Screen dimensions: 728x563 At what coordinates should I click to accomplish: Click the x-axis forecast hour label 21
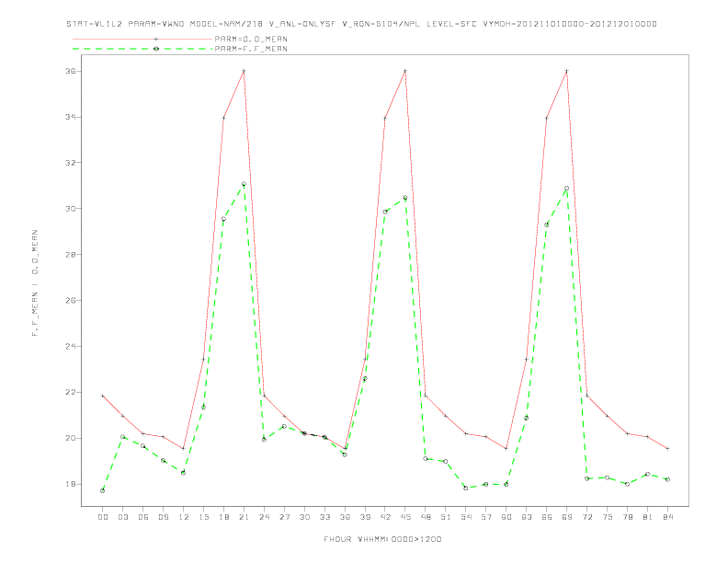click(x=244, y=517)
